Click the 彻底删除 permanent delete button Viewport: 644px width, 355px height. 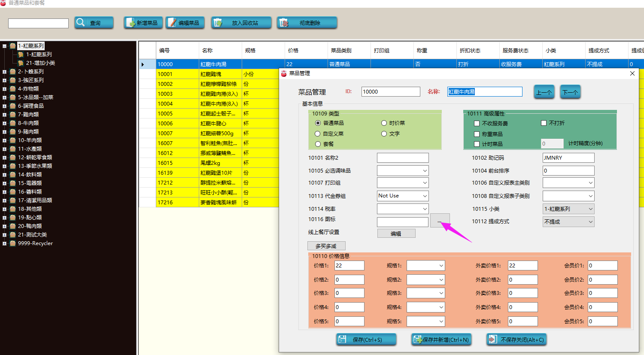[x=307, y=23]
